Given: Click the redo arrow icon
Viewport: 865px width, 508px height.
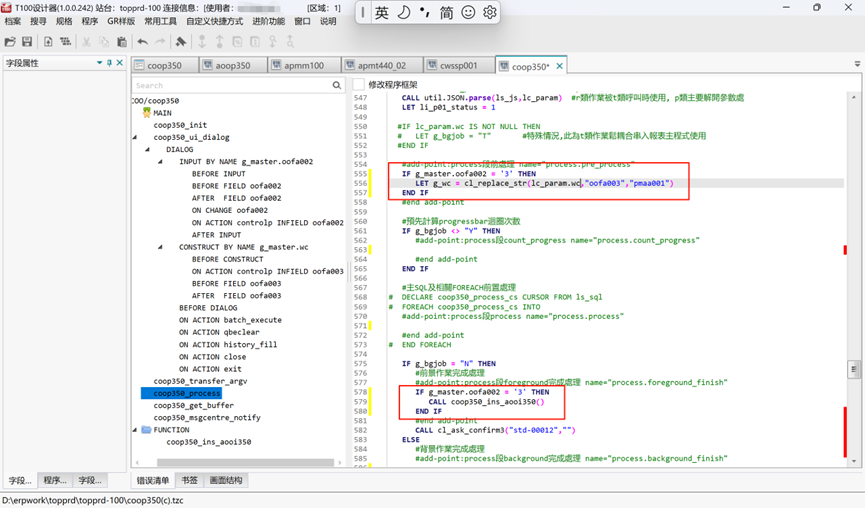Looking at the screenshot, I should [x=160, y=41].
